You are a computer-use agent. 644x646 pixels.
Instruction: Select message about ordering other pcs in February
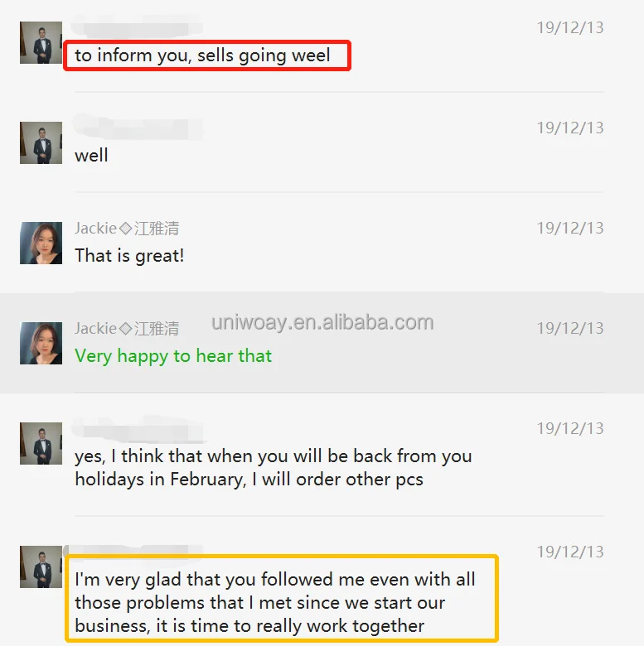[x=273, y=468]
